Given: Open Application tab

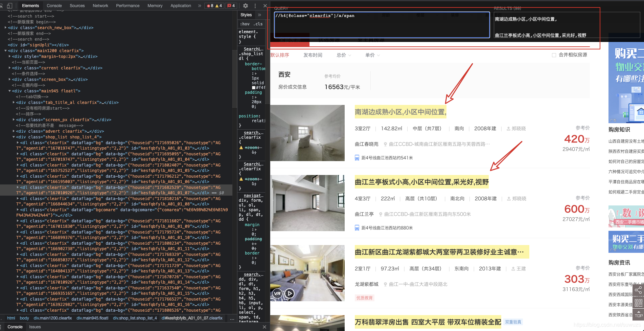Looking at the screenshot, I should click(181, 6).
